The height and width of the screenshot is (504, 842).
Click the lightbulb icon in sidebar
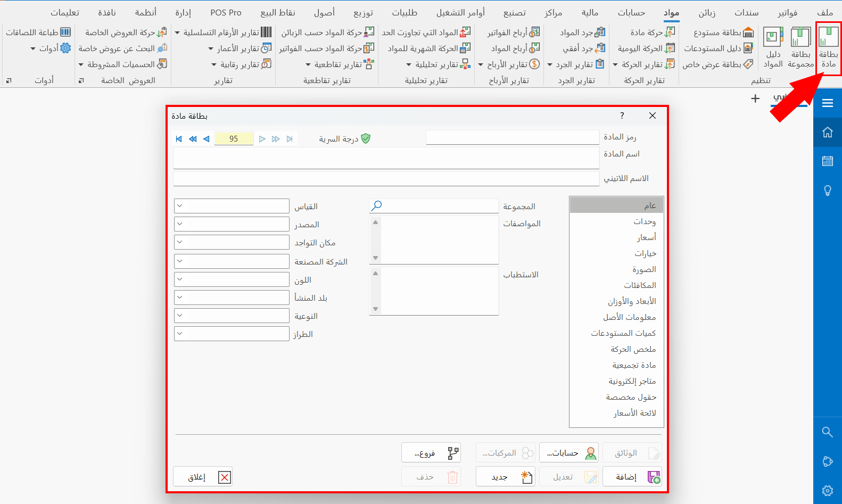coord(828,190)
